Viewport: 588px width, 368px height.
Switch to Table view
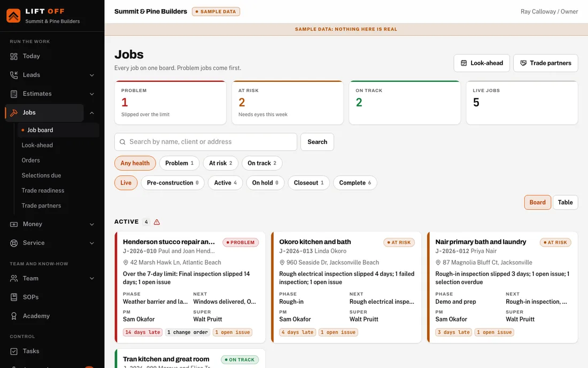click(x=565, y=202)
